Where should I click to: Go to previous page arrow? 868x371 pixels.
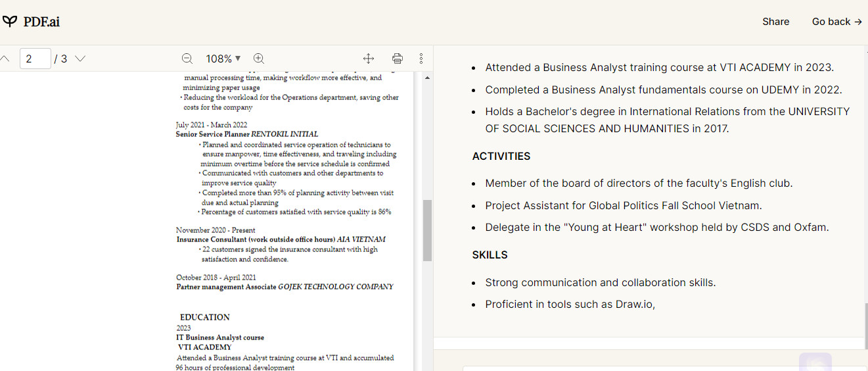click(x=5, y=59)
